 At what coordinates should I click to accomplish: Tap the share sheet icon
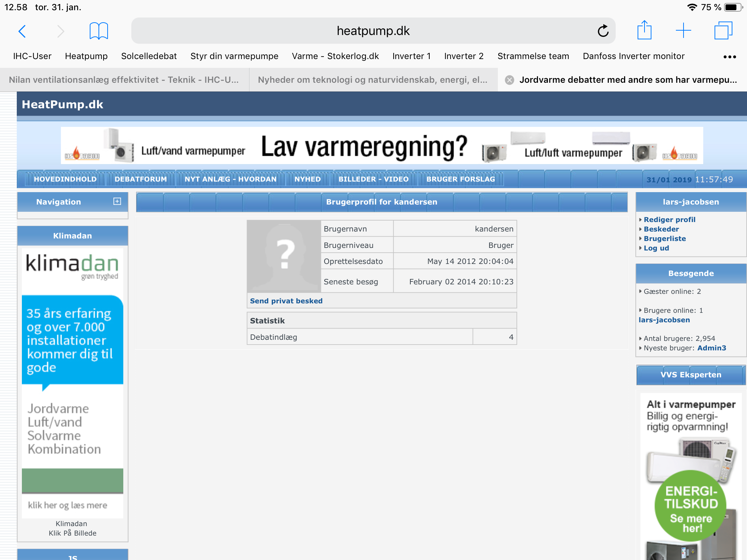[644, 31]
